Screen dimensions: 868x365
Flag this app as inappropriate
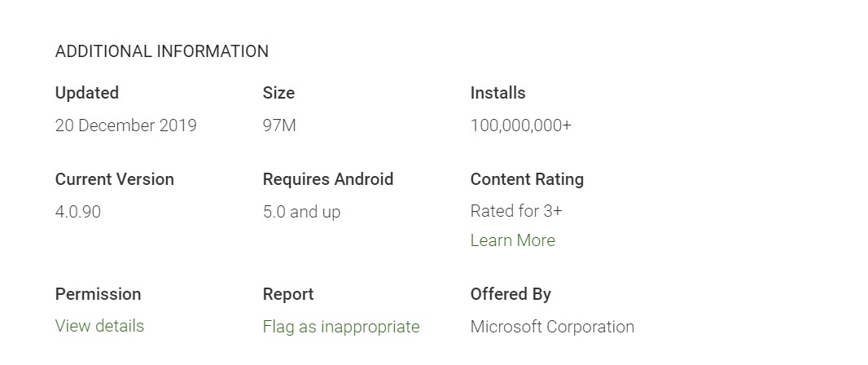(x=341, y=327)
